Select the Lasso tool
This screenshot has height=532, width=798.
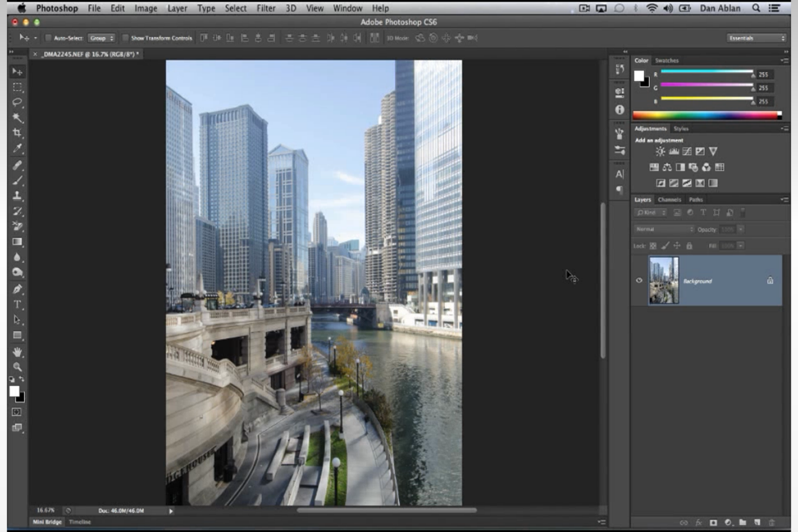click(17, 103)
